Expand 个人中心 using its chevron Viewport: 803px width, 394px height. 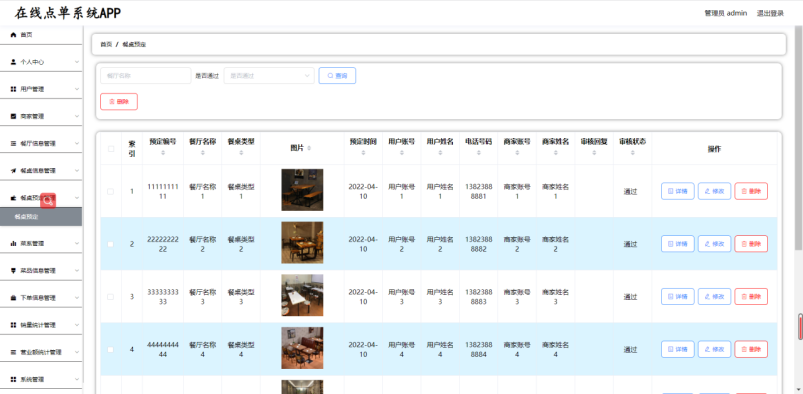pos(77,62)
